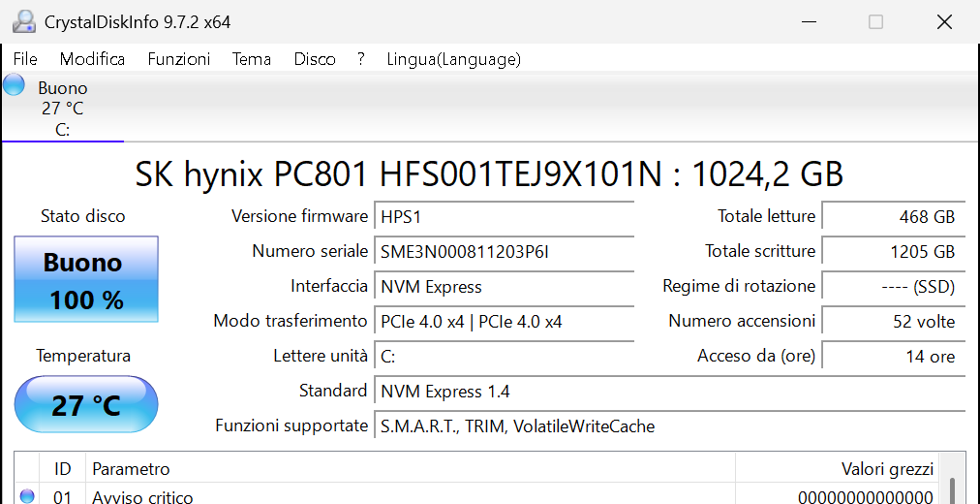
Task: Click the Versione firmware label
Action: tap(299, 216)
